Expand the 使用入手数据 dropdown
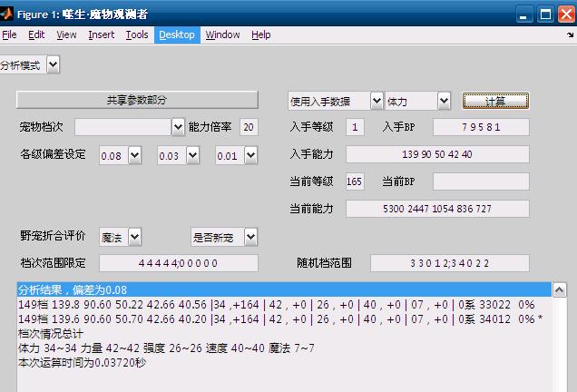The width and height of the screenshot is (577, 392). pos(376,101)
